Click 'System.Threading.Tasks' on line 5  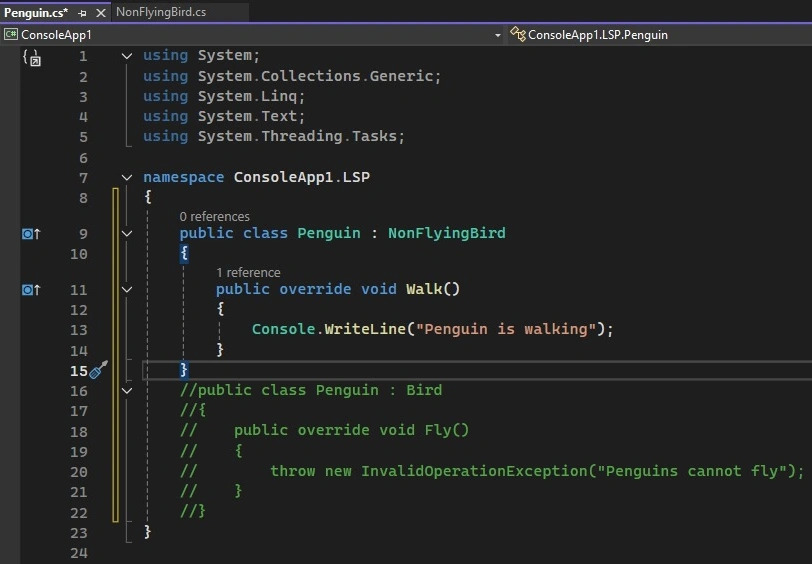(x=297, y=136)
